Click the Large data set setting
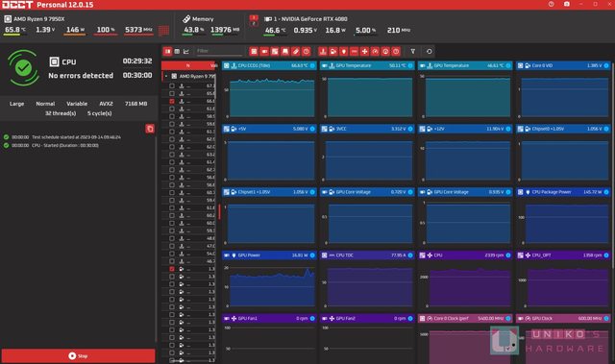Screen dimensions: 615x364 pos(17,104)
